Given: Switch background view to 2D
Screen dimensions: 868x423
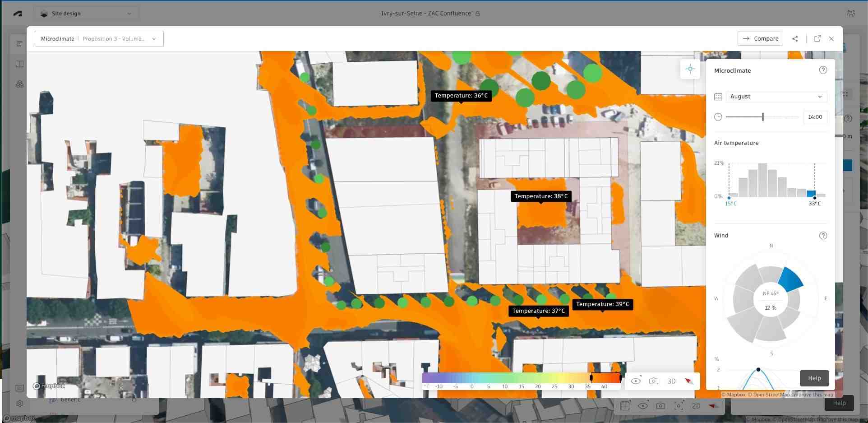Looking at the screenshot, I should 696,406.
